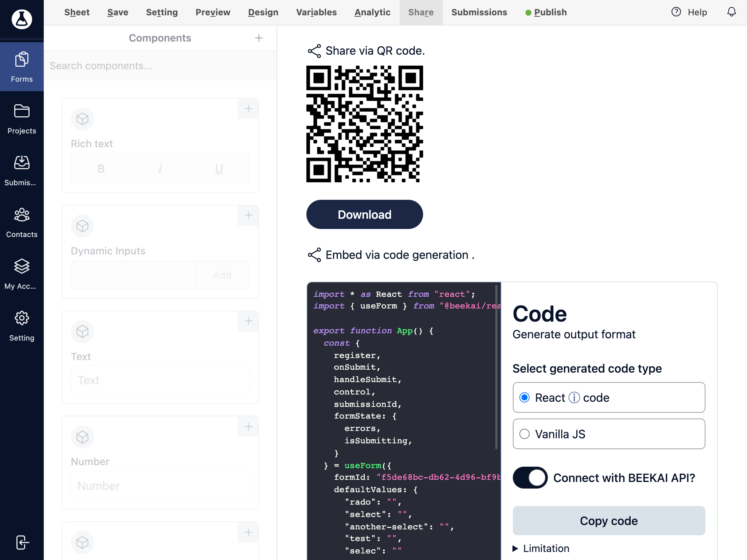Click the Copy code button
This screenshot has height=560, width=747.
click(609, 521)
